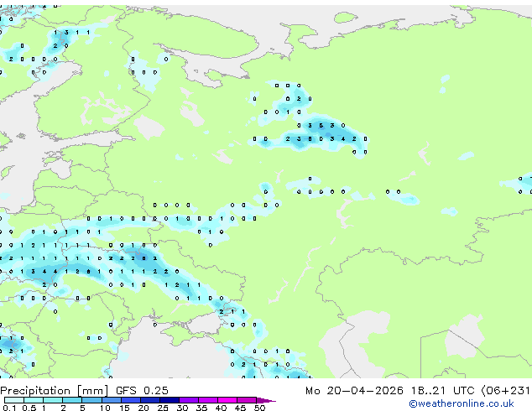Click the legend label '0.5'
Screen dimensions: 532x411
[29, 408]
